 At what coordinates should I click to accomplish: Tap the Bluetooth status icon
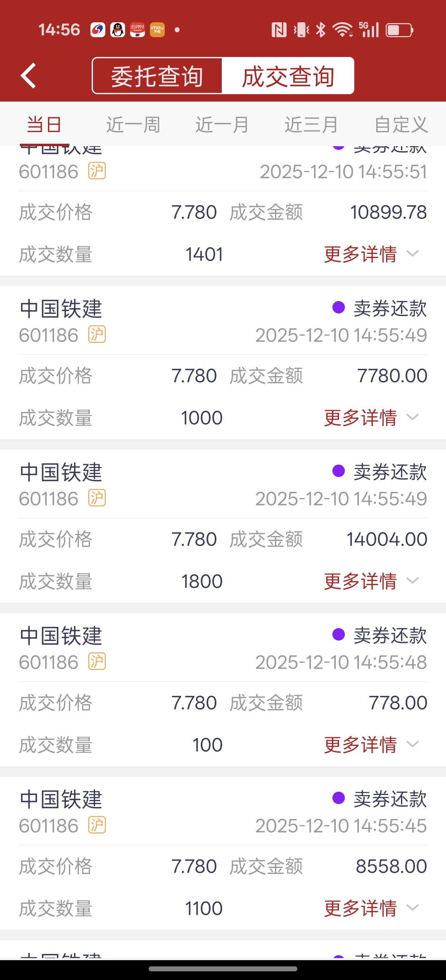click(x=320, y=30)
